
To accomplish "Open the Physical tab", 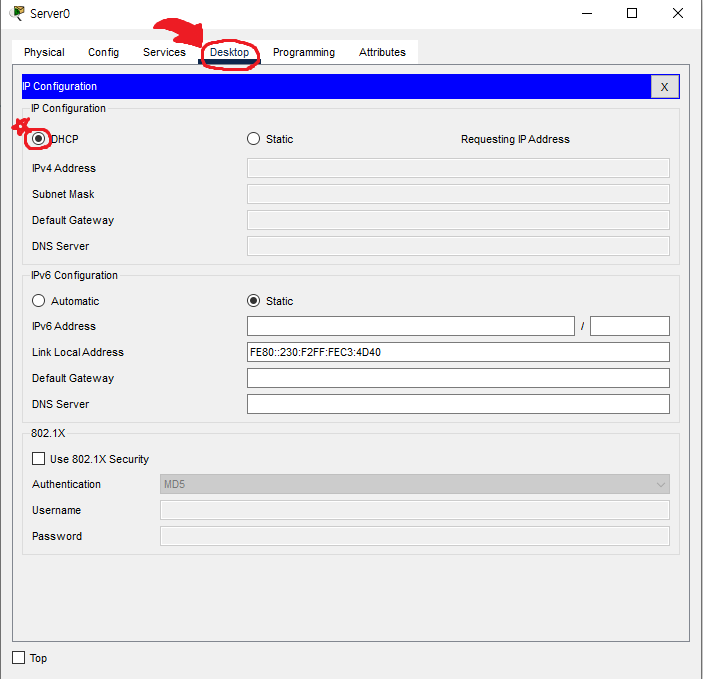I will click(44, 52).
